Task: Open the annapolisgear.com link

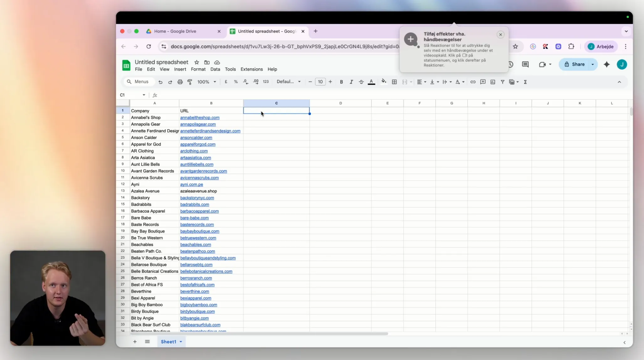Action: (x=198, y=124)
